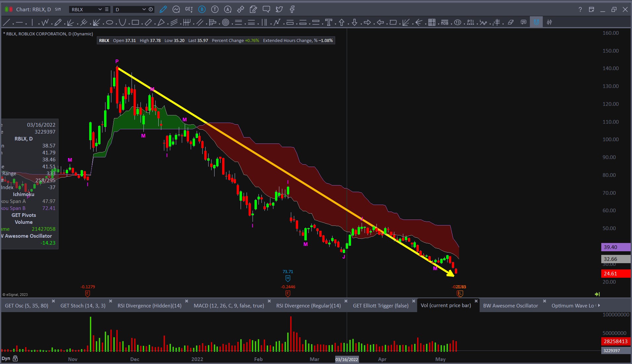Screen dimensions: 632x364
Task: Click the earnings E marker near November
Action: coord(88,294)
